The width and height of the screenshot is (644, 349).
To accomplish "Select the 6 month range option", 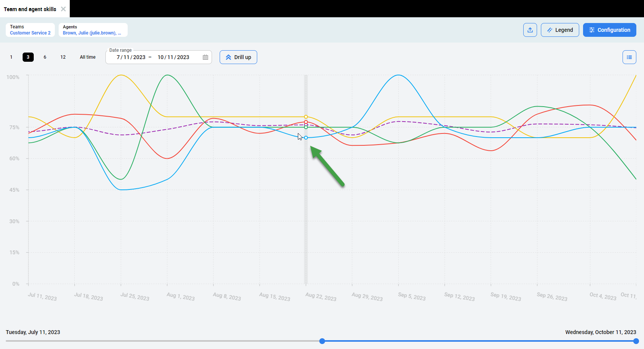I will [45, 57].
